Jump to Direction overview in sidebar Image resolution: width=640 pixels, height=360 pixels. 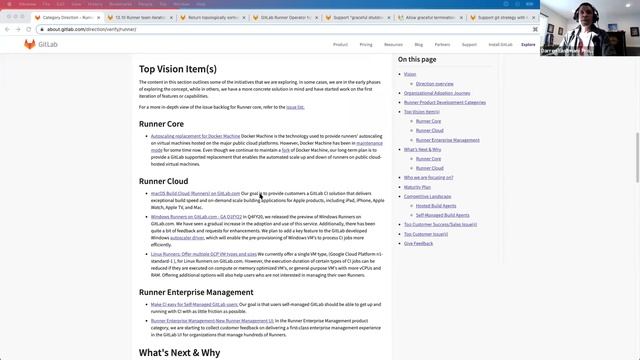pos(434,84)
